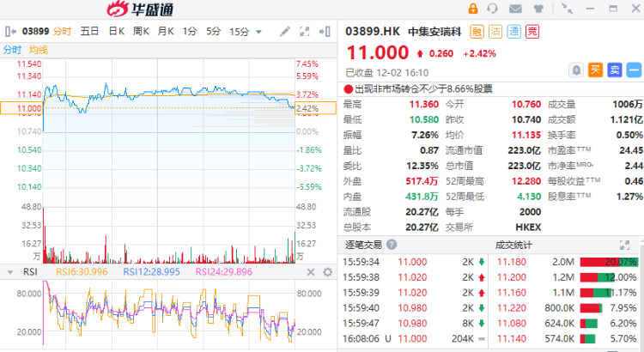This screenshot has width=644, height=352.
Task: Collapse the right panel from chart toolbar
Action: click(x=325, y=31)
